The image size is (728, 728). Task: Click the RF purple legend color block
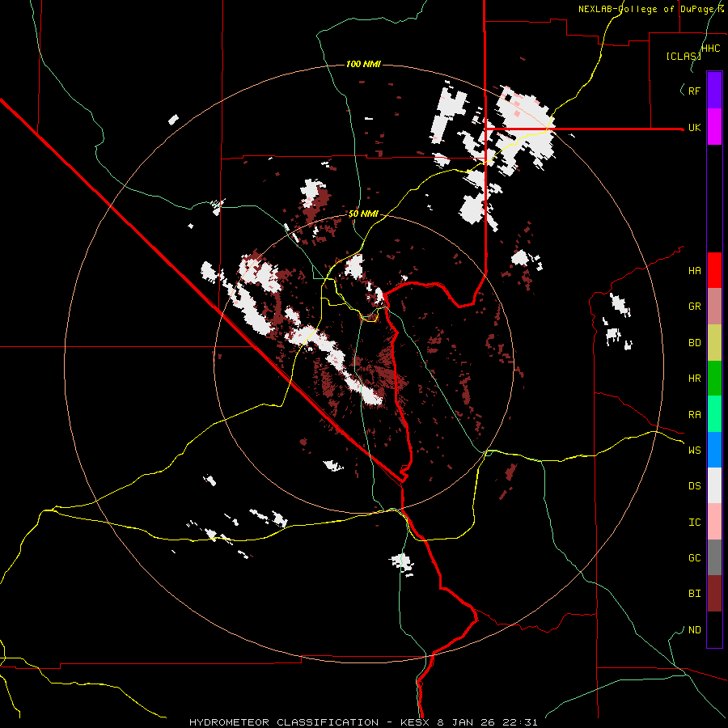pyautogui.click(x=714, y=91)
